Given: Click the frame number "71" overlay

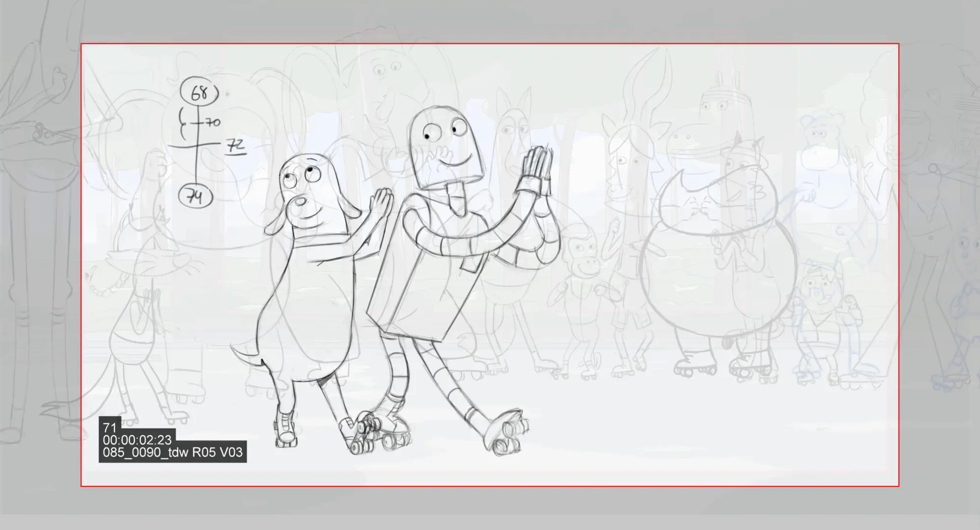Looking at the screenshot, I should click(x=109, y=427).
